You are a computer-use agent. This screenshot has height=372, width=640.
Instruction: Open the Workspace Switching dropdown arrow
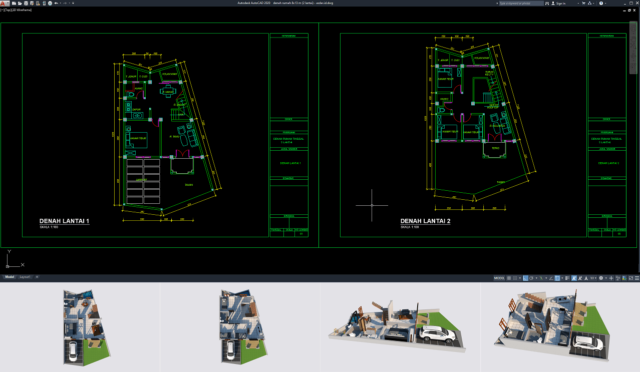(x=606, y=278)
